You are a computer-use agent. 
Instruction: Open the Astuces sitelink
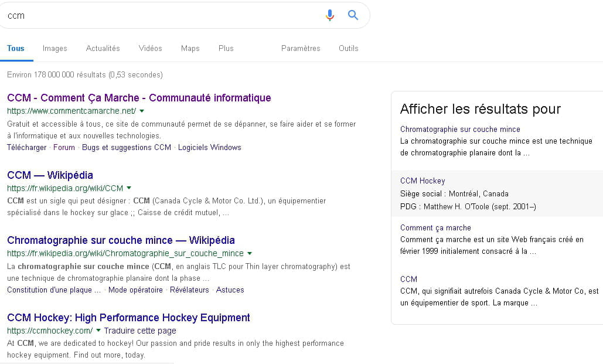pyautogui.click(x=230, y=290)
